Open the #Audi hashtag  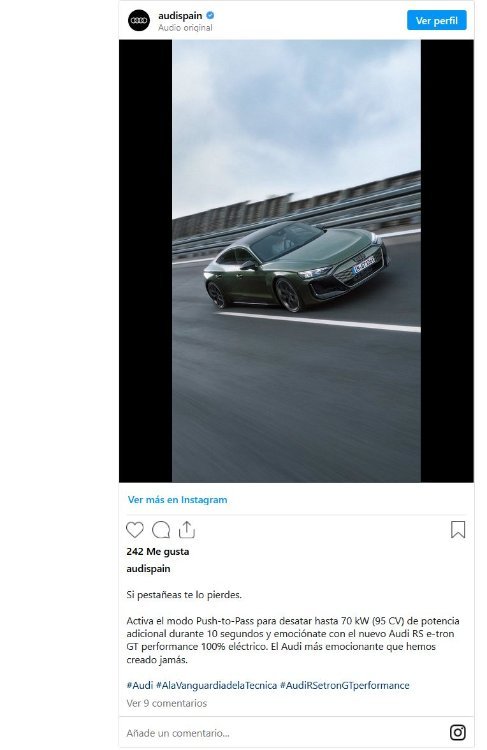point(140,685)
